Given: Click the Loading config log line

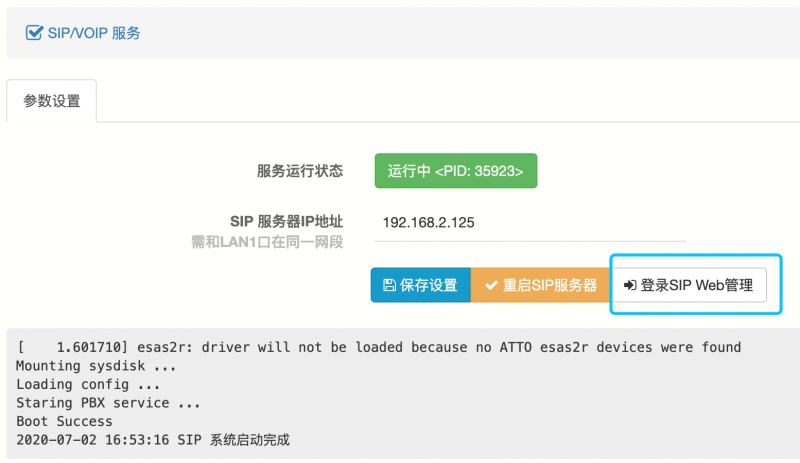Looking at the screenshot, I should pos(88,384).
